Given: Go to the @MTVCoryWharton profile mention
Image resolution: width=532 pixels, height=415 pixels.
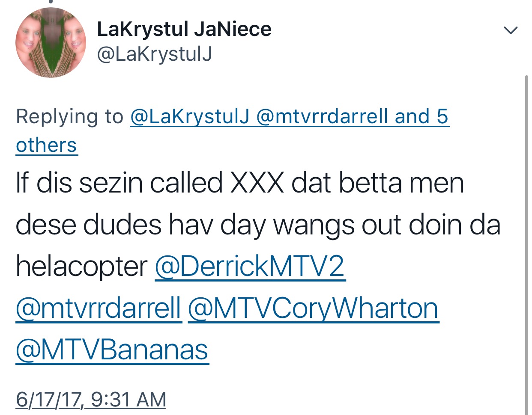Looking at the screenshot, I should coord(314,308).
